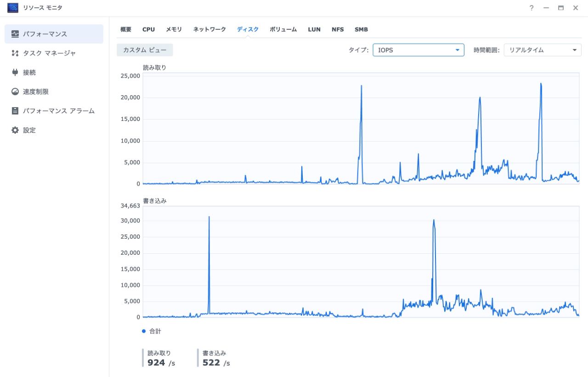Viewport: 588px width, 377px height.
Task: Open help with the question mark icon
Action: tap(531, 8)
